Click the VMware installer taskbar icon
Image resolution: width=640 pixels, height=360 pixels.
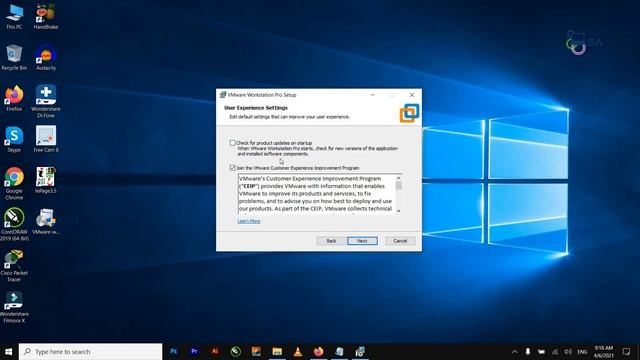click(x=360, y=351)
